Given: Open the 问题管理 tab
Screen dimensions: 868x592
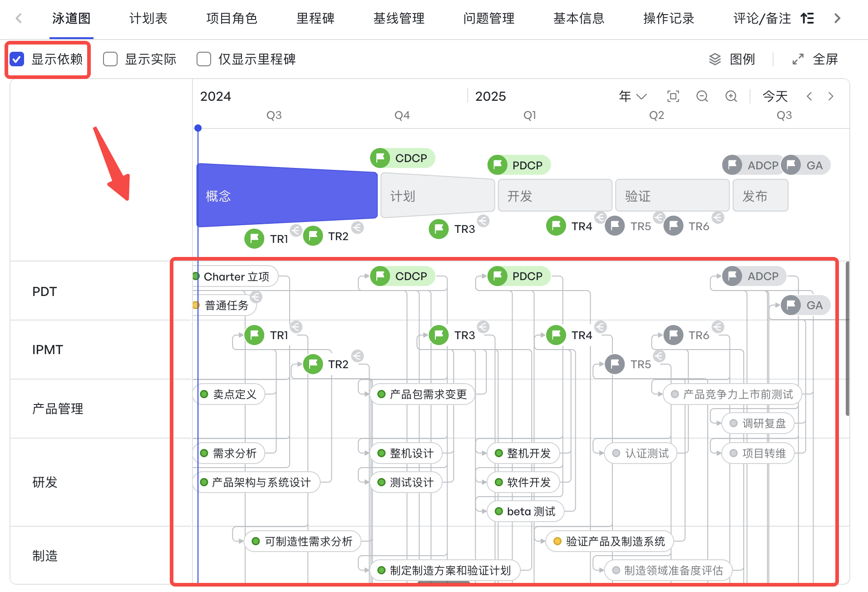Looking at the screenshot, I should click(x=488, y=19).
